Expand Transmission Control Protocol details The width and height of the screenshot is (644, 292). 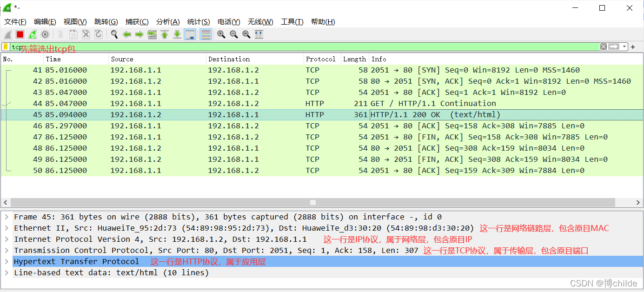pyautogui.click(x=7, y=251)
